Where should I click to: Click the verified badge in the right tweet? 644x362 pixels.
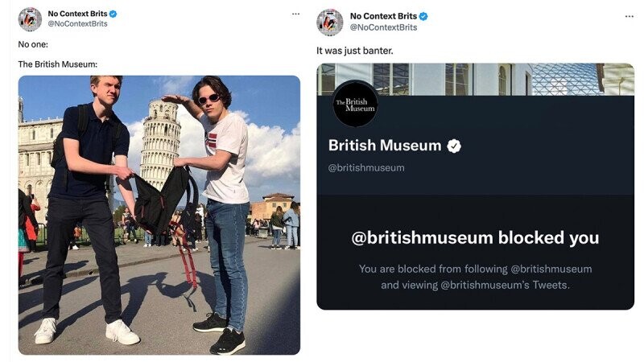(423, 16)
